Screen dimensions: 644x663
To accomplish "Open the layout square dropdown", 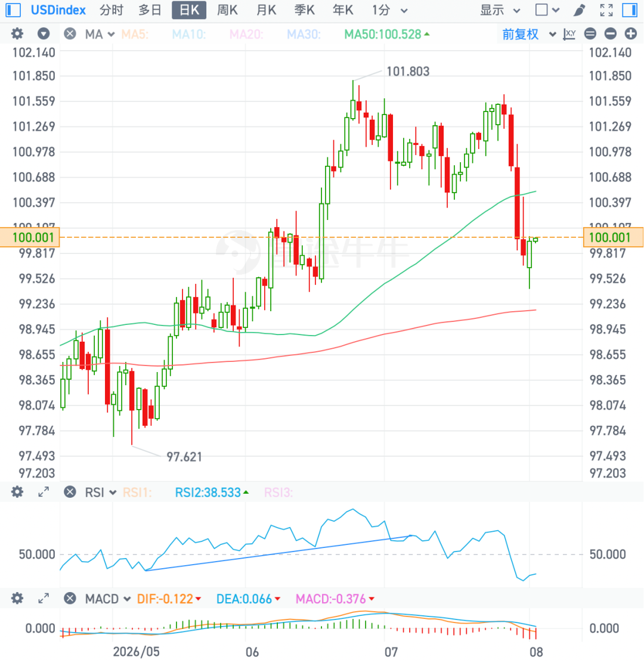I will (547, 10).
